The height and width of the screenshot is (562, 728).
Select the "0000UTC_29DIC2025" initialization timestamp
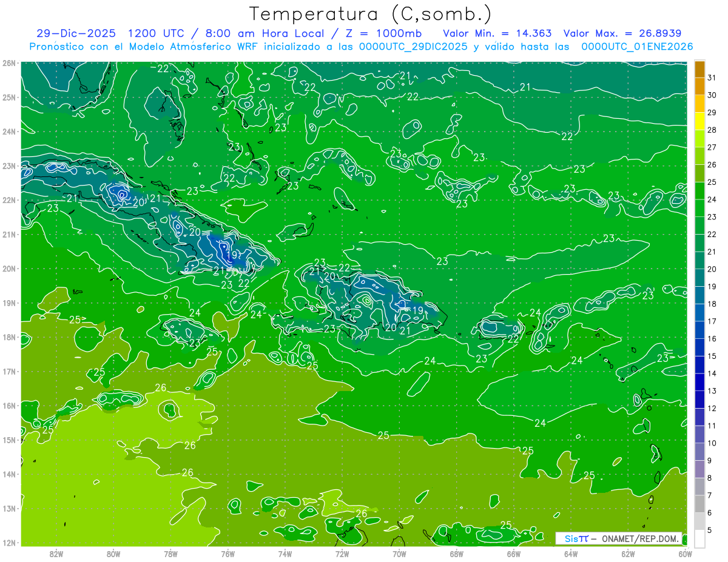413,47
